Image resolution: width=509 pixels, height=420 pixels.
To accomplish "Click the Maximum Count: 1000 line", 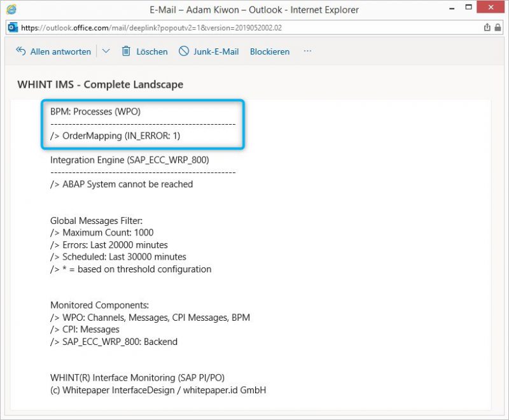I will pyautogui.click(x=102, y=233).
